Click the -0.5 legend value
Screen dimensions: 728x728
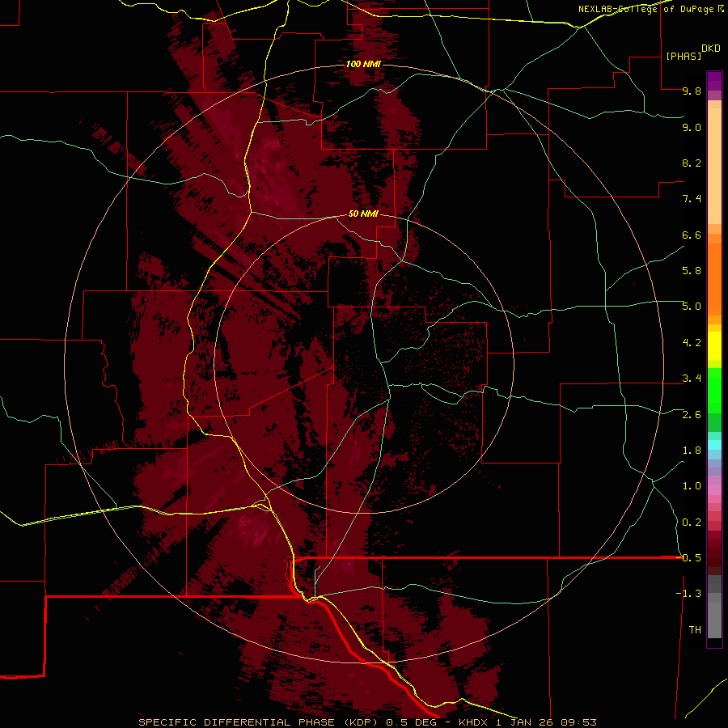click(688, 557)
